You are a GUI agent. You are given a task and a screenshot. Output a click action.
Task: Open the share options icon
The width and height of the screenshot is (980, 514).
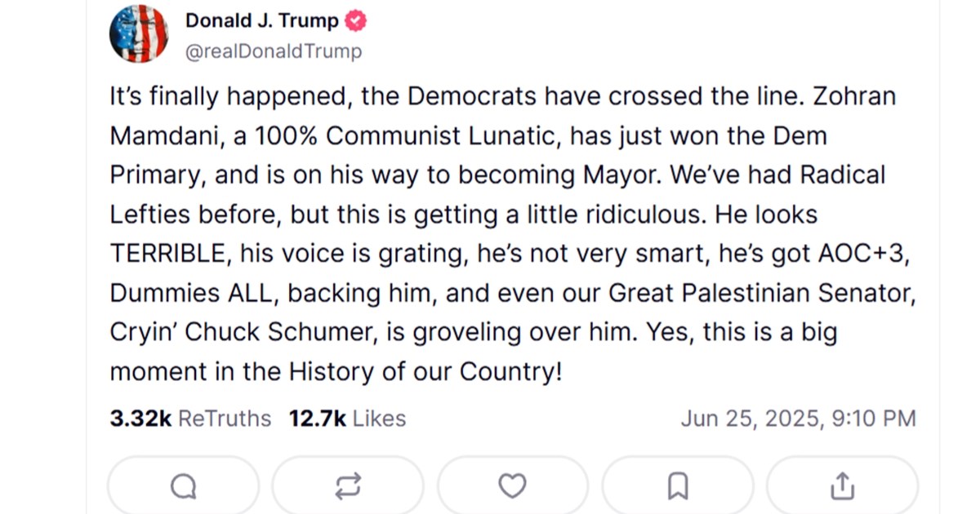coord(841,487)
